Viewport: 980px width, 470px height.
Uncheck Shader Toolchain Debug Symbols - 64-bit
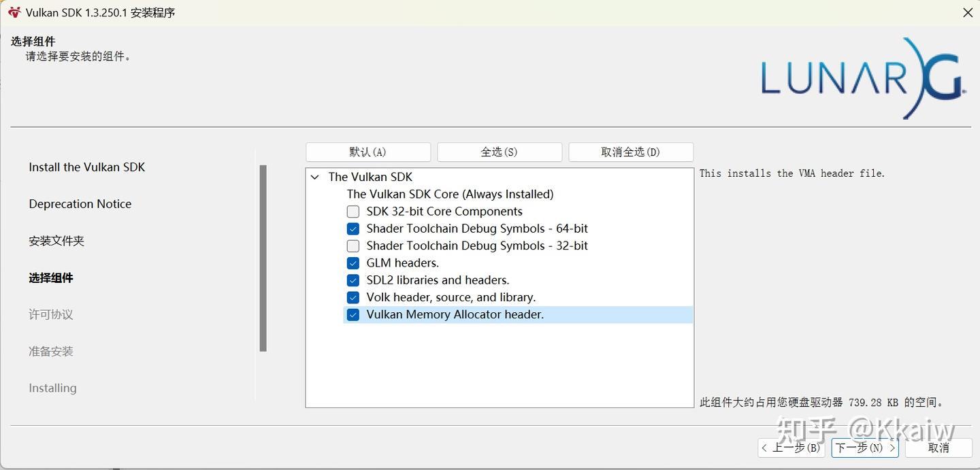353,229
